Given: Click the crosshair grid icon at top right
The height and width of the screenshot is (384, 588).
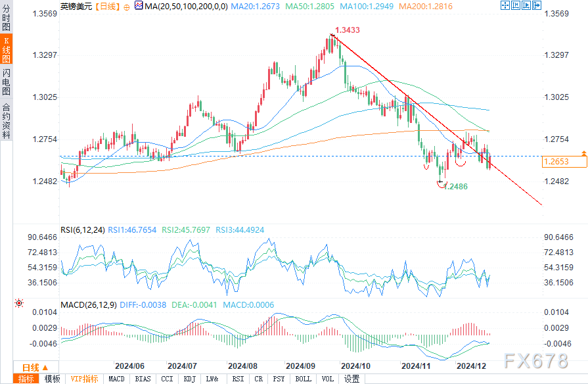Looking at the screenshot, I should pos(505,5).
